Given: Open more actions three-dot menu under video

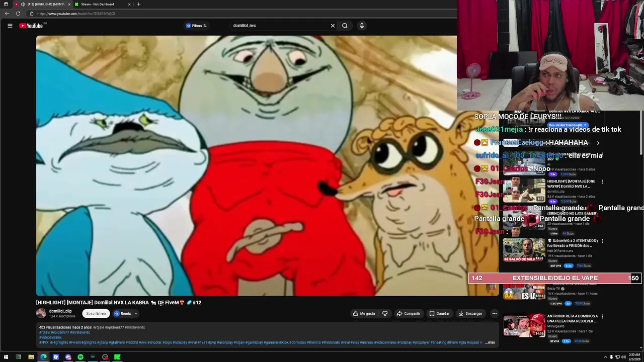Looking at the screenshot, I should pyautogui.click(x=494, y=313).
